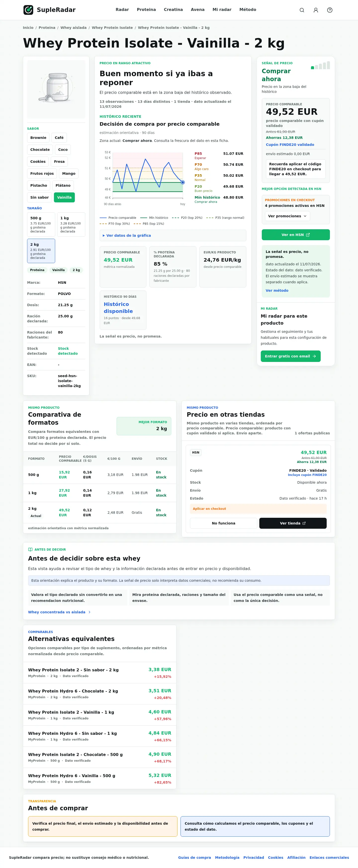This screenshot has width=358, height=868.
Task: Click the 1 kg row price 27,92 EUR
Action: coord(64,493)
